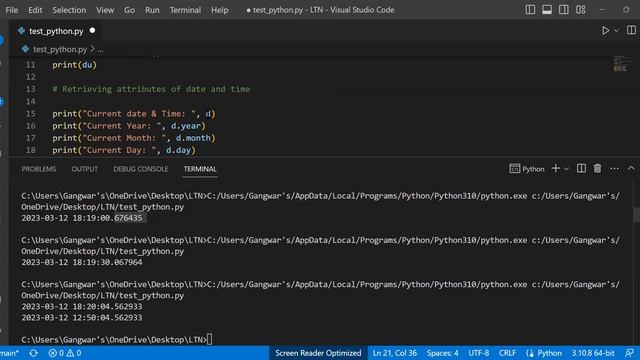Open run options dropdown arrow
The width and height of the screenshot is (640, 360).
[616, 31]
